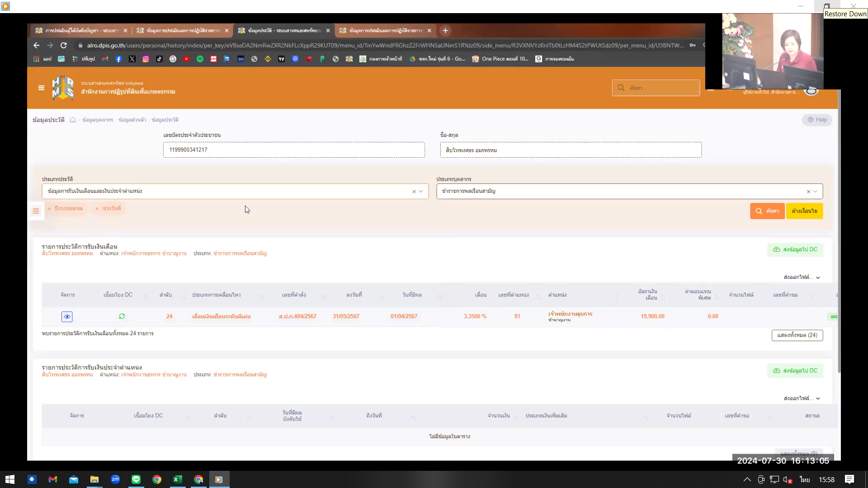Open the LINE app in the taskbar
The image size is (868, 488).
(x=136, y=479)
